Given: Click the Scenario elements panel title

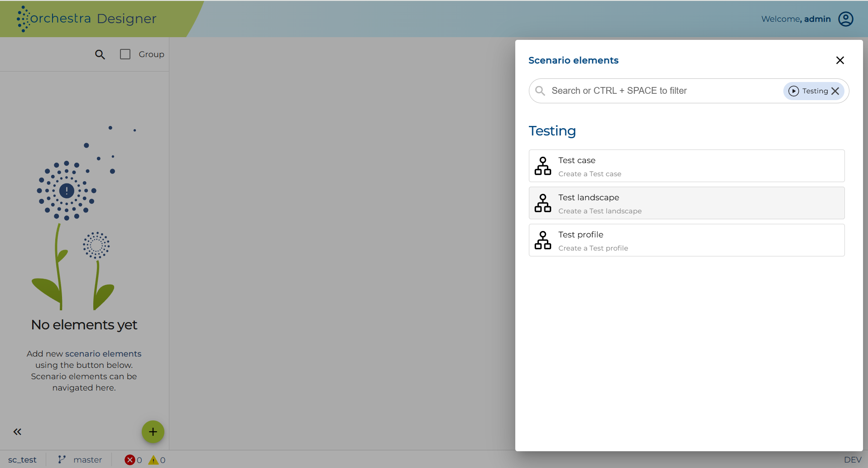Looking at the screenshot, I should tap(573, 60).
